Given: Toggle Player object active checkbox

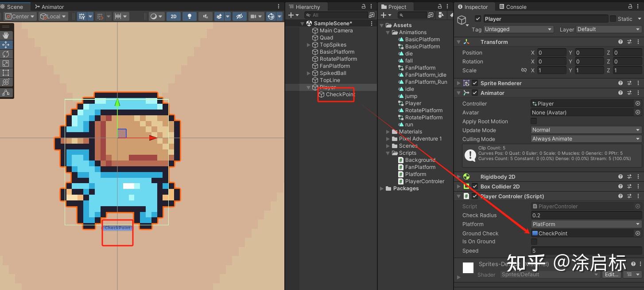Looking at the screenshot, I should click(477, 19).
